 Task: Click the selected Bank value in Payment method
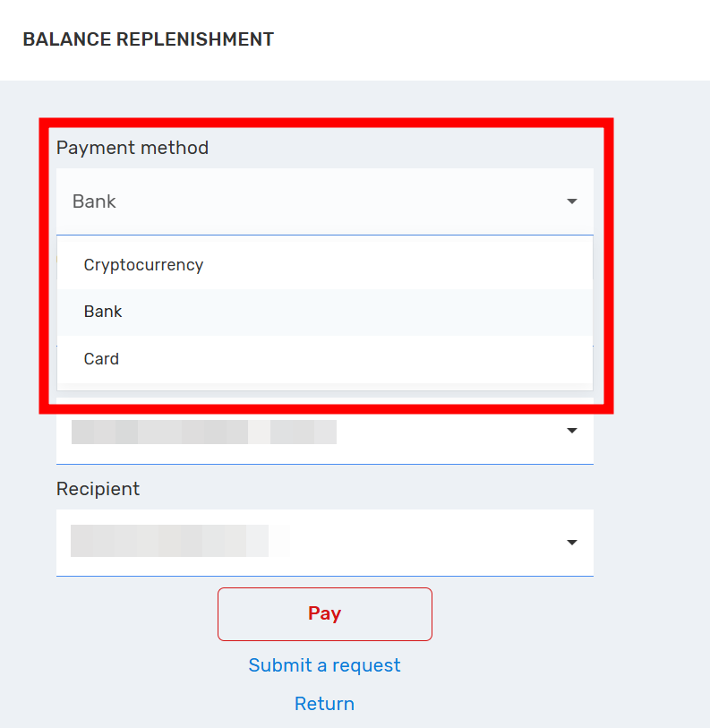(x=95, y=201)
